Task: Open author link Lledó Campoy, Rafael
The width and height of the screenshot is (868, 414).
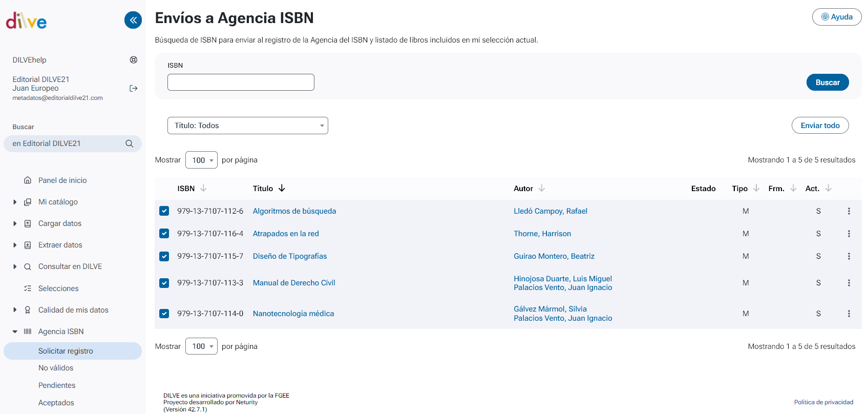Action: [x=551, y=211]
